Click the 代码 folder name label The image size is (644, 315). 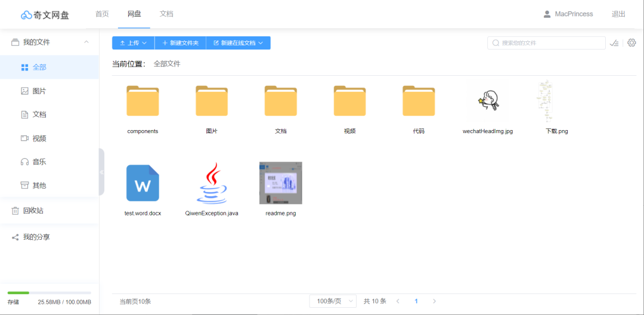pyautogui.click(x=419, y=131)
